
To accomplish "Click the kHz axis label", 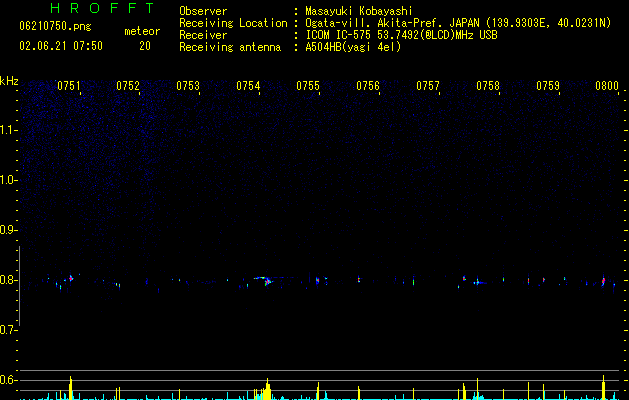I will pos(9,81).
